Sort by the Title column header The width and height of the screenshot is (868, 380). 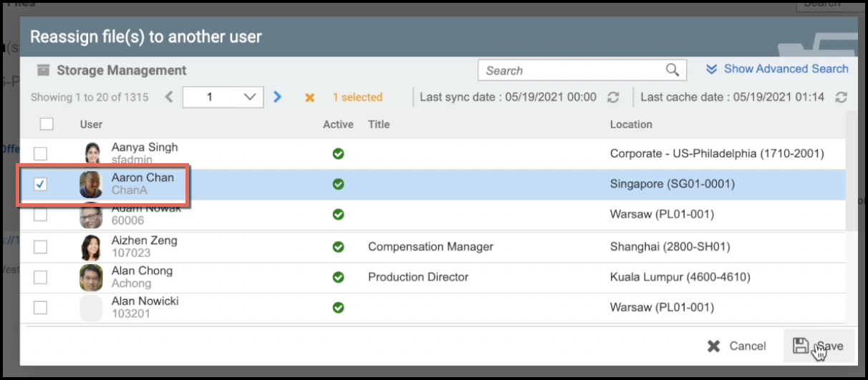378,125
